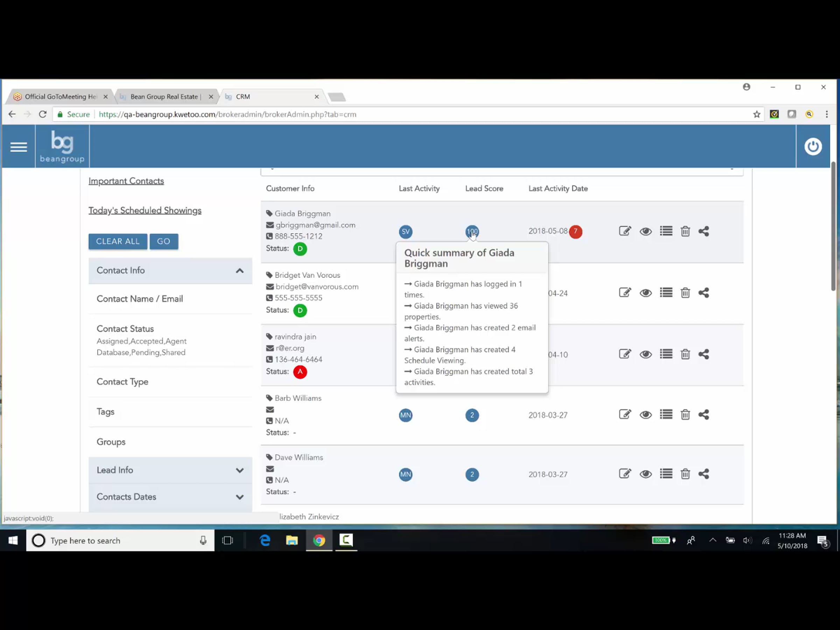Switch to Official GoToMeeting tab
Screen dimensions: 840x630
60,97
